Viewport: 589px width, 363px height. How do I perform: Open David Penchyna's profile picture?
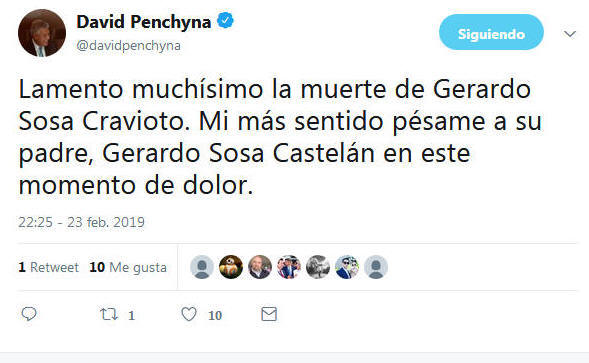(42, 33)
